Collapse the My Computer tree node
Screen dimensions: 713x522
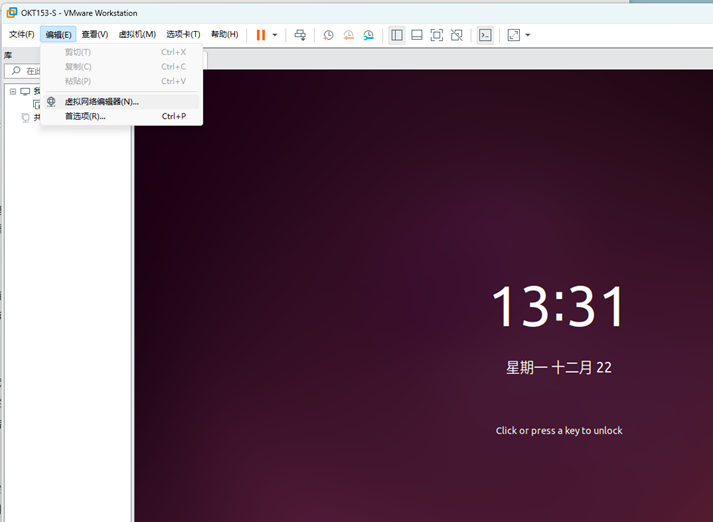click(x=13, y=91)
